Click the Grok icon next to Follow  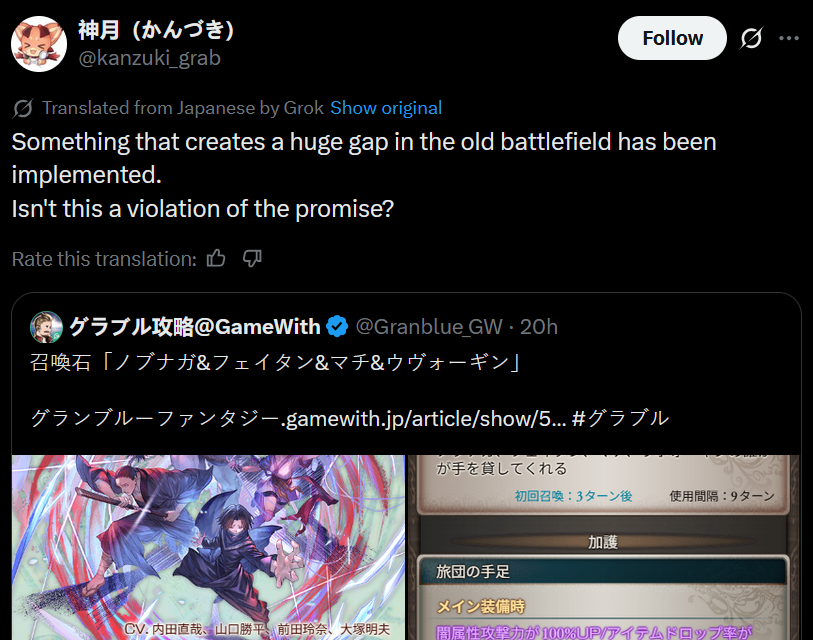[751, 38]
